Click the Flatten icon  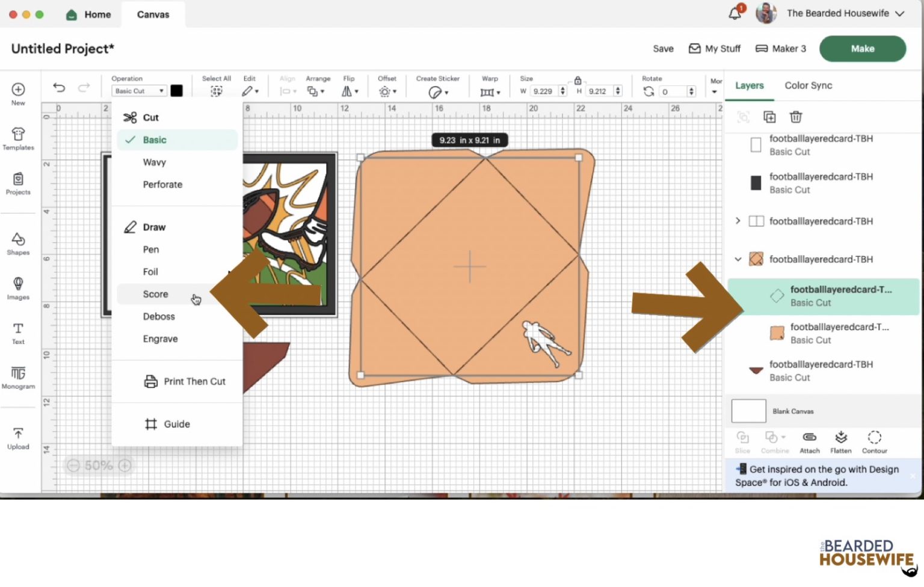[x=840, y=441]
